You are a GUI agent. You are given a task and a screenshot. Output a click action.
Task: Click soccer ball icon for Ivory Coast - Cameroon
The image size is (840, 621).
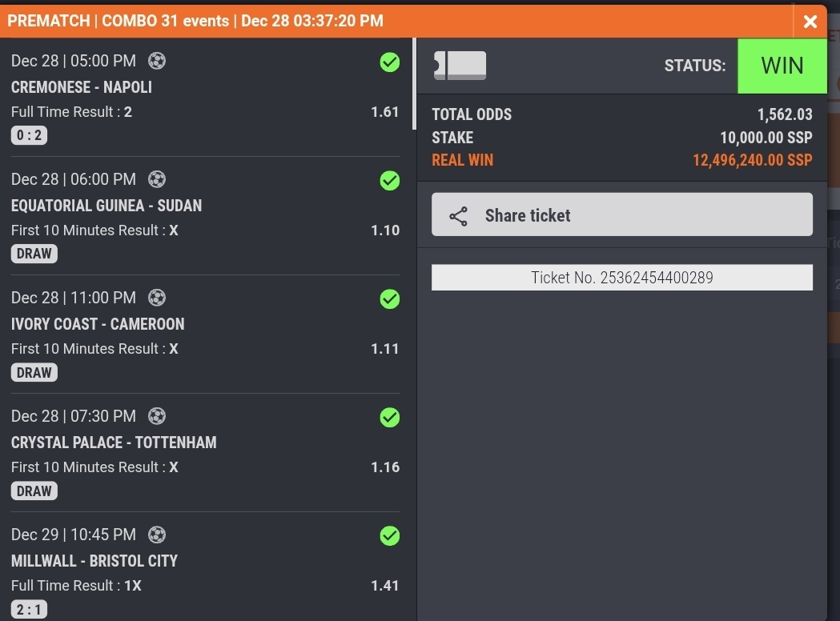pyautogui.click(x=157, y=298)
